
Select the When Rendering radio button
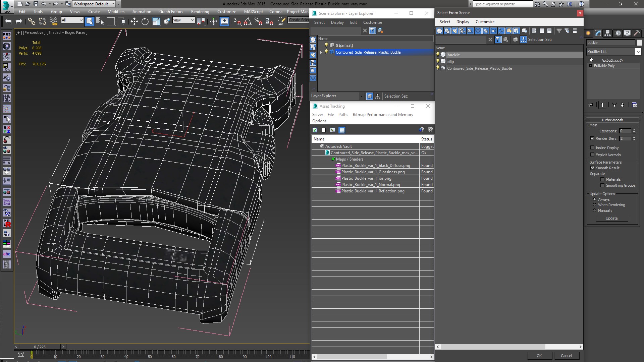click(594, 205)
